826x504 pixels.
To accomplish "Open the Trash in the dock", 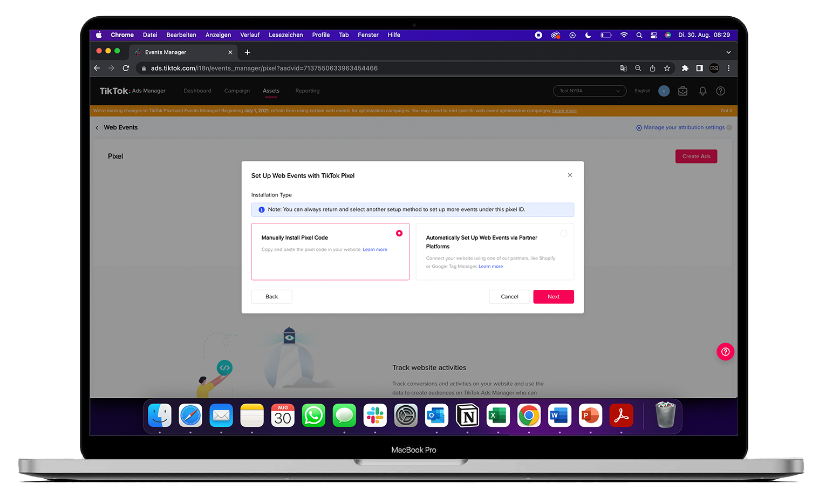I will [x=665, y=415].
